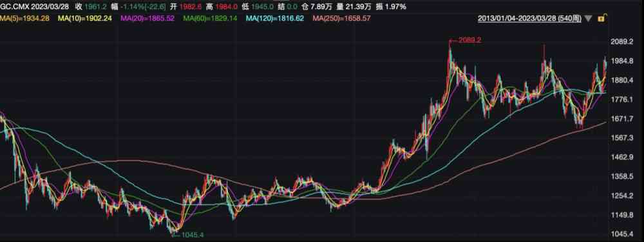Select the MA(120)=1816.62 indicator label

275,18
